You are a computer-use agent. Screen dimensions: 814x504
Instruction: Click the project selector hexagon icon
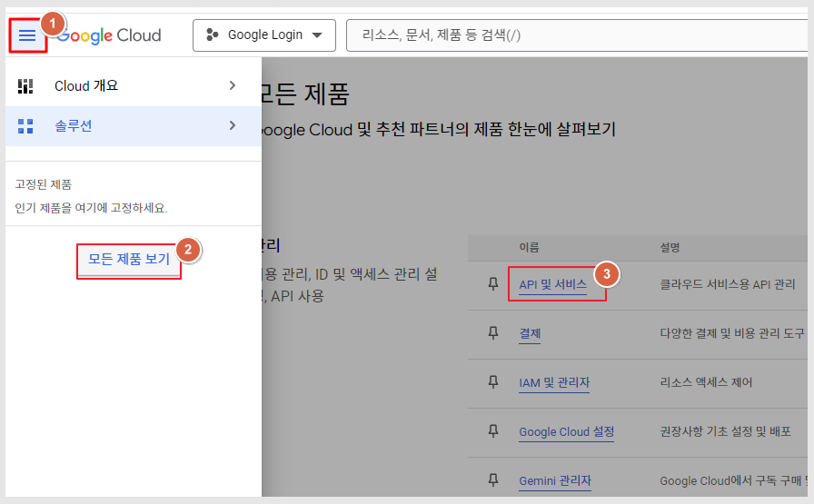(x=212, y=35)
